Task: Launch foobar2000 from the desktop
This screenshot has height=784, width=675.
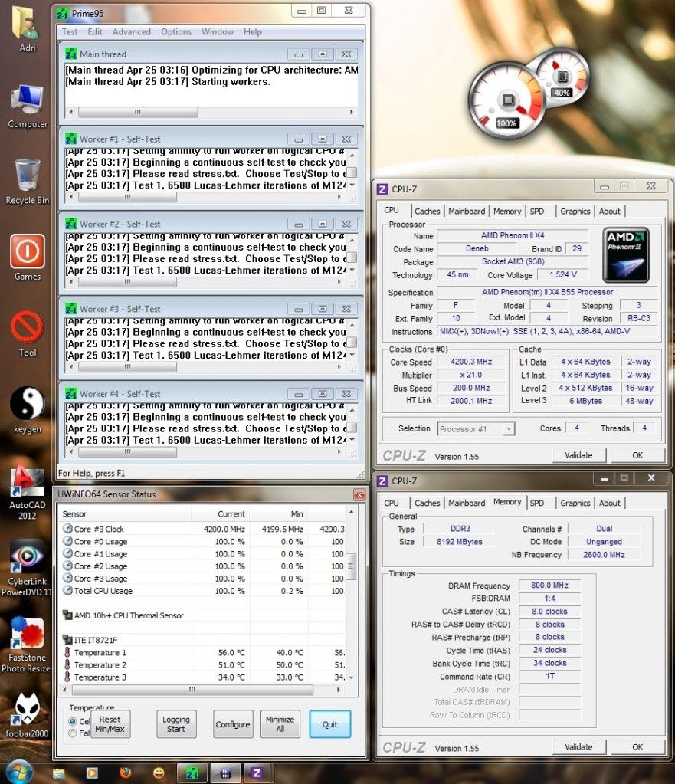Action: (x=27, y=714)
